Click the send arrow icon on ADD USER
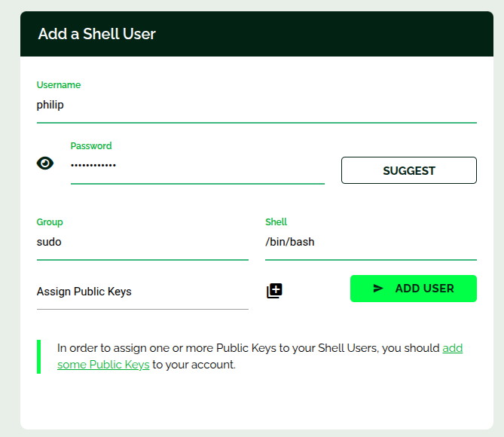 click(x=378, y=289)
